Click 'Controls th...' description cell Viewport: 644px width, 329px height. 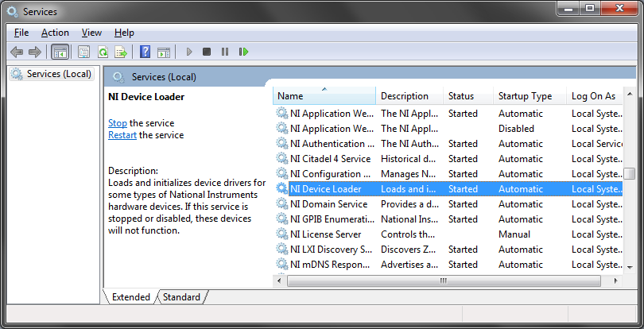point(408,234)
